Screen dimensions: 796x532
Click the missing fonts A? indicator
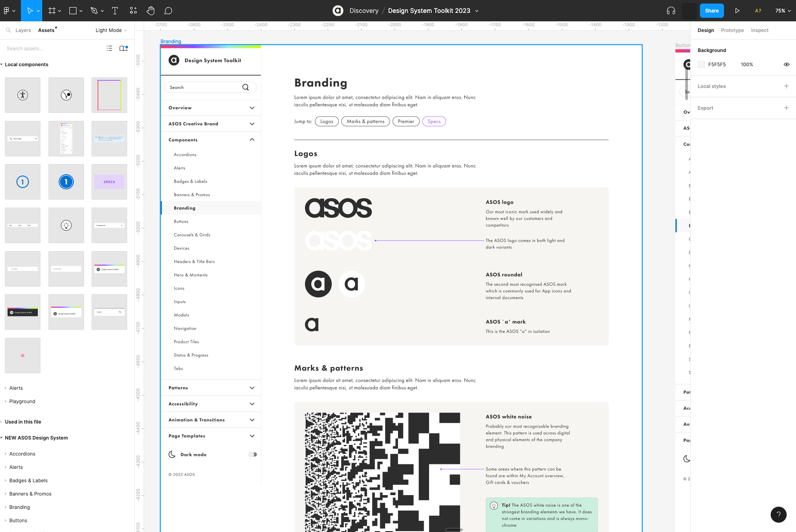point(758,11)
